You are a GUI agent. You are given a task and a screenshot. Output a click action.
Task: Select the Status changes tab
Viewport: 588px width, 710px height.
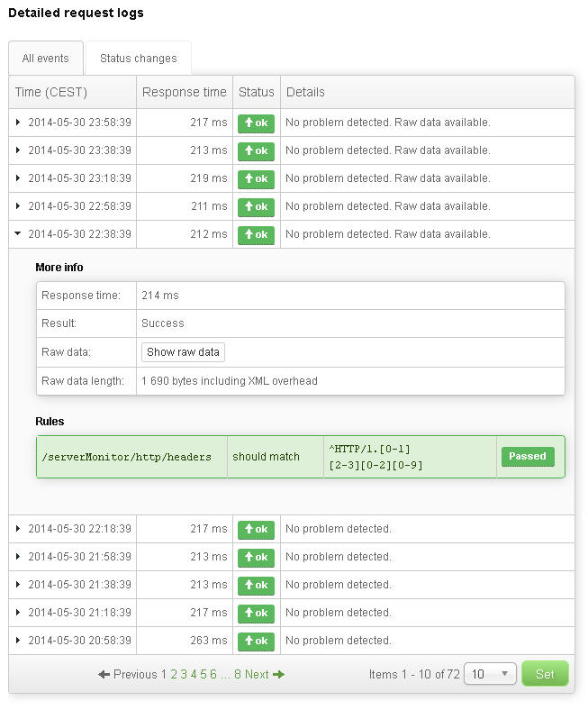138,59
